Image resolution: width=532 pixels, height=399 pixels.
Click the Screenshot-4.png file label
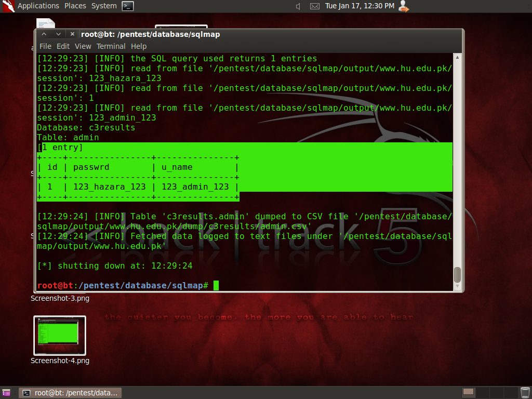point(60,361)
